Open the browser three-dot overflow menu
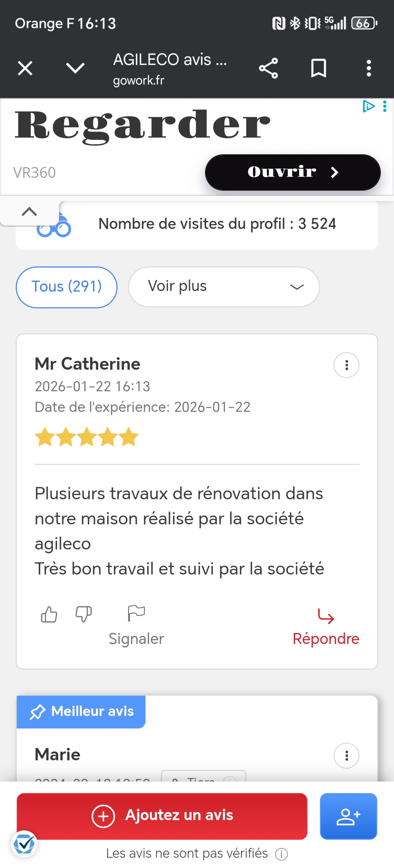 point(369,68)
